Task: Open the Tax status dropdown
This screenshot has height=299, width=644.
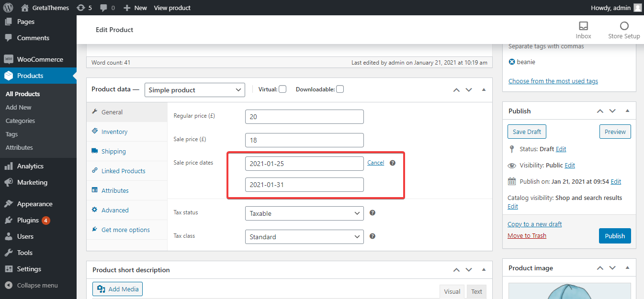Action: point(304,213)
